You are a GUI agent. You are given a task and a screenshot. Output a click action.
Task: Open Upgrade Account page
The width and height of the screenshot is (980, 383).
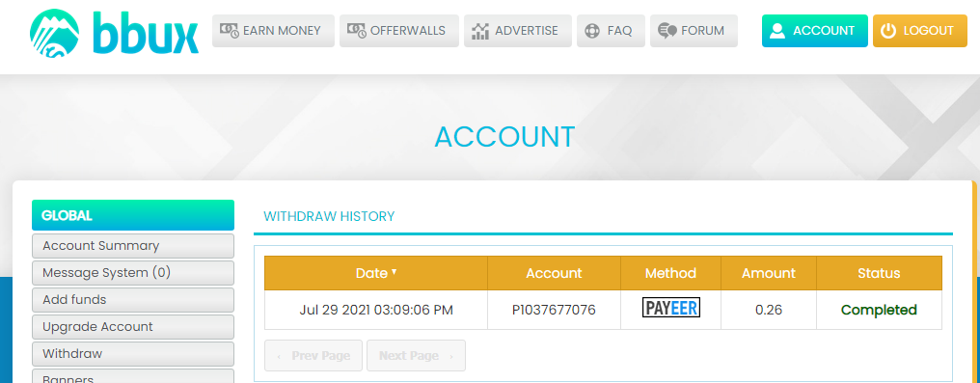click(x=133, y=326)
